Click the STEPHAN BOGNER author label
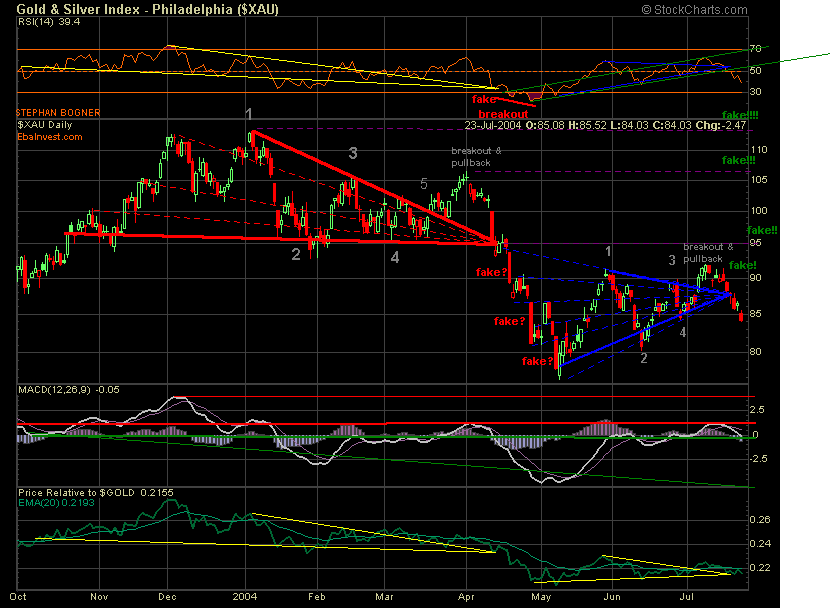This screenshot has width=830, height=608. pyautogui.click(x=58, y=113)
